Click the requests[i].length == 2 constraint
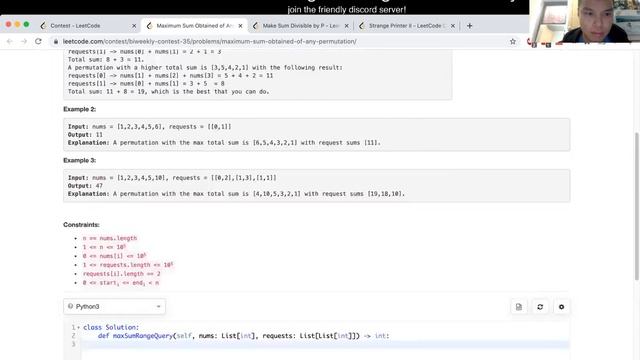This screenshot has width=640, height=360. (x=121, y=274)
